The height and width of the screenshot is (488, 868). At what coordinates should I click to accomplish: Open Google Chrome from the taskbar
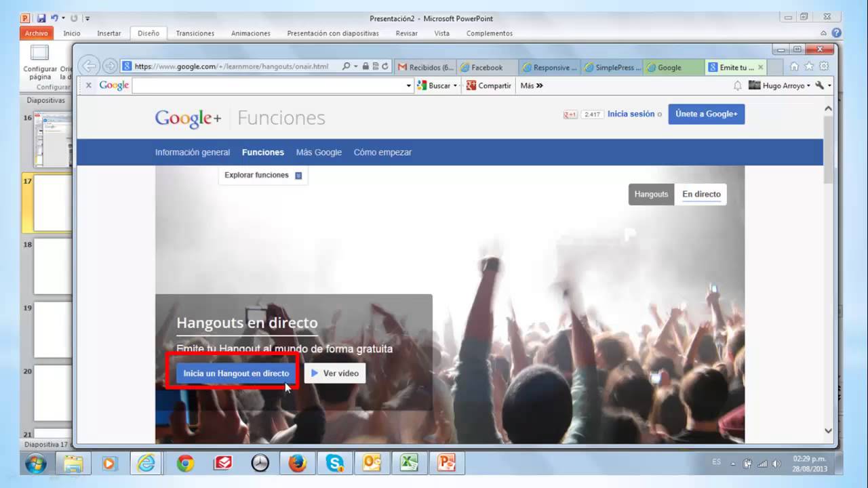click(x=185, y=464)
